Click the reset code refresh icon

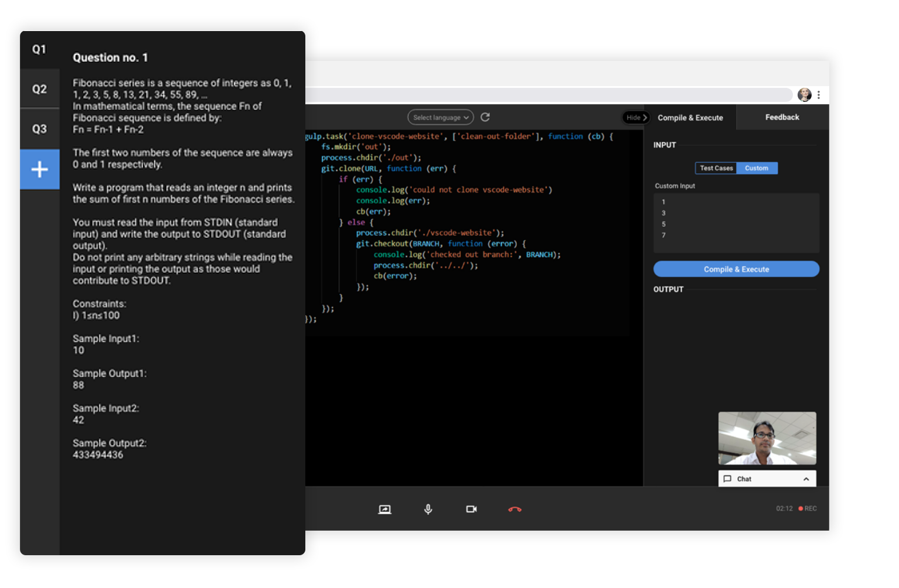click(485, 117)
